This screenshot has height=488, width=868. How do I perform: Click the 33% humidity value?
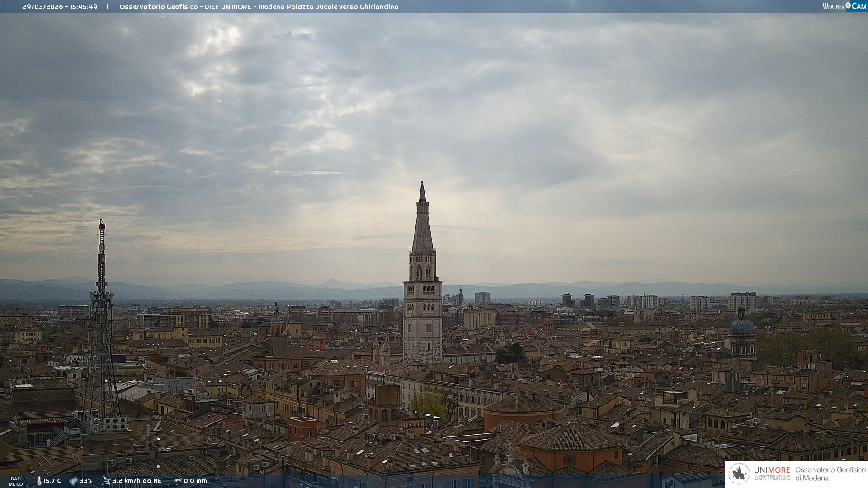[86, 481]
